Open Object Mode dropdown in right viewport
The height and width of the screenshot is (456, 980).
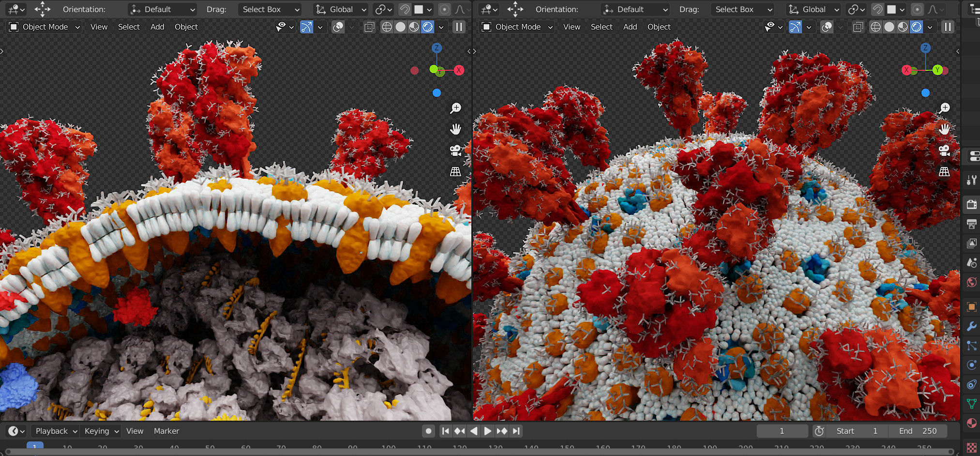click(517, 27)
